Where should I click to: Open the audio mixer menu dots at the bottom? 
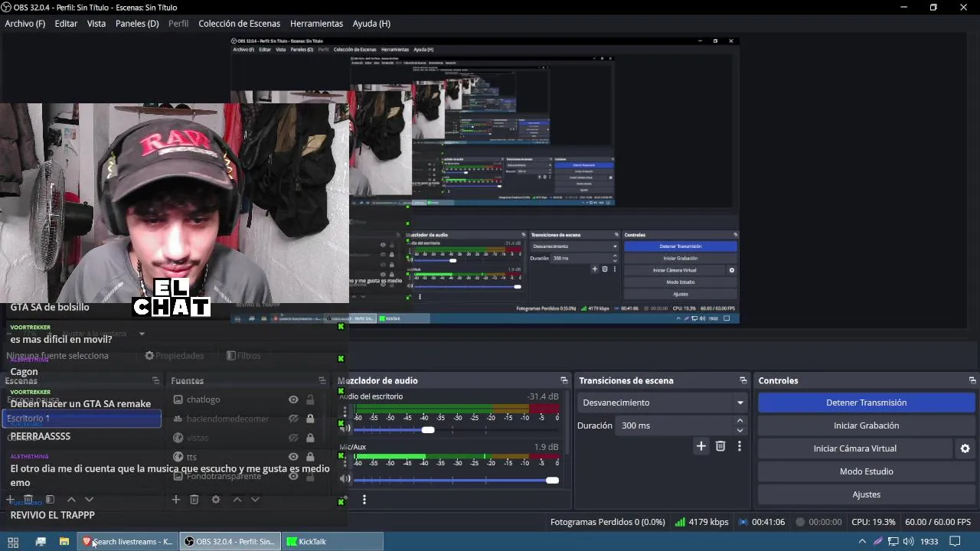(x=364, y=500)
